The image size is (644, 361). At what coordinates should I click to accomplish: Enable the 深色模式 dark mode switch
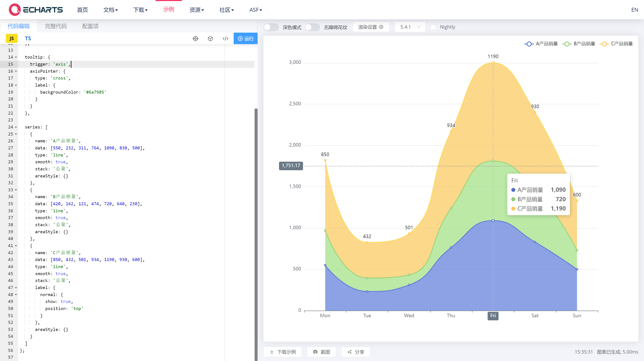[271, 27]
